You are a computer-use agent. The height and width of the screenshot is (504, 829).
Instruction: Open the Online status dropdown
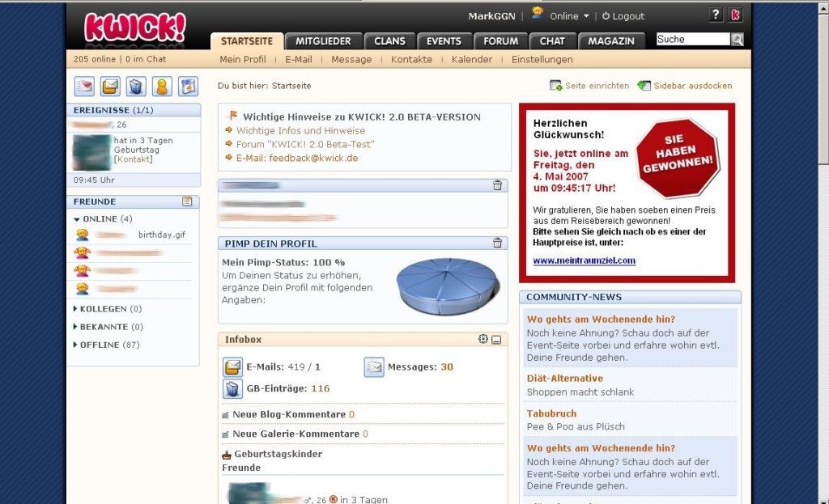tap(569, 16)
